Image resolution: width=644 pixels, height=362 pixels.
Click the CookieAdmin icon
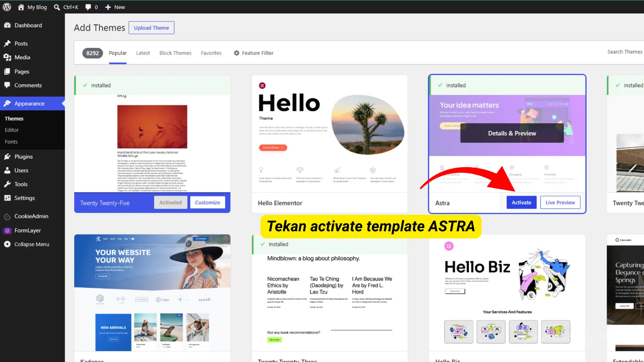pyautogui.click(x=7, y=217)
